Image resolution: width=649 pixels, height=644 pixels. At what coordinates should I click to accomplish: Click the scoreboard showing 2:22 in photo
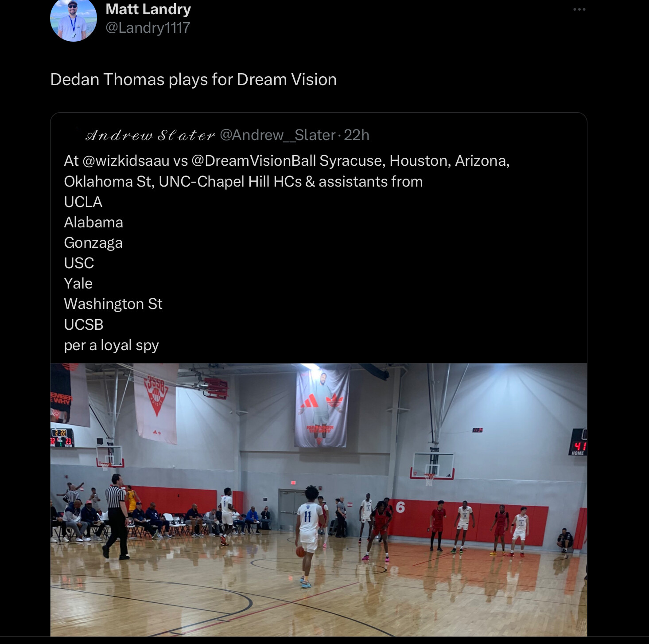pyautogui.click(x=62, y=437)
